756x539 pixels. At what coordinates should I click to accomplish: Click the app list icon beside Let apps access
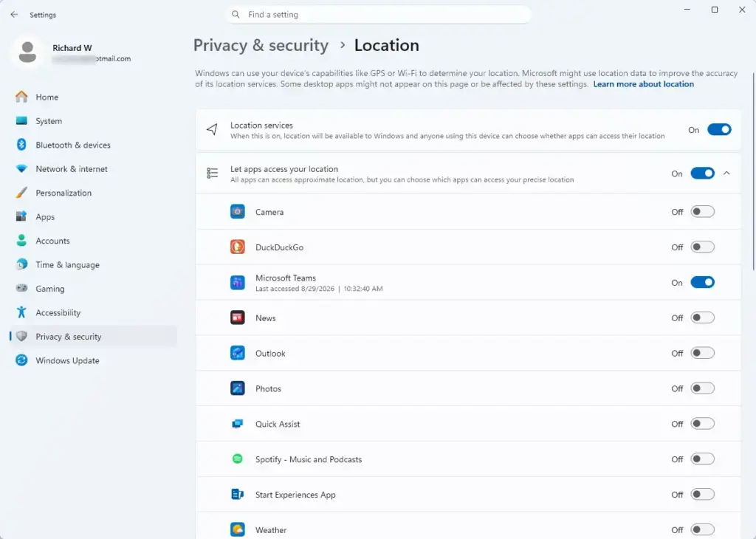212,173
